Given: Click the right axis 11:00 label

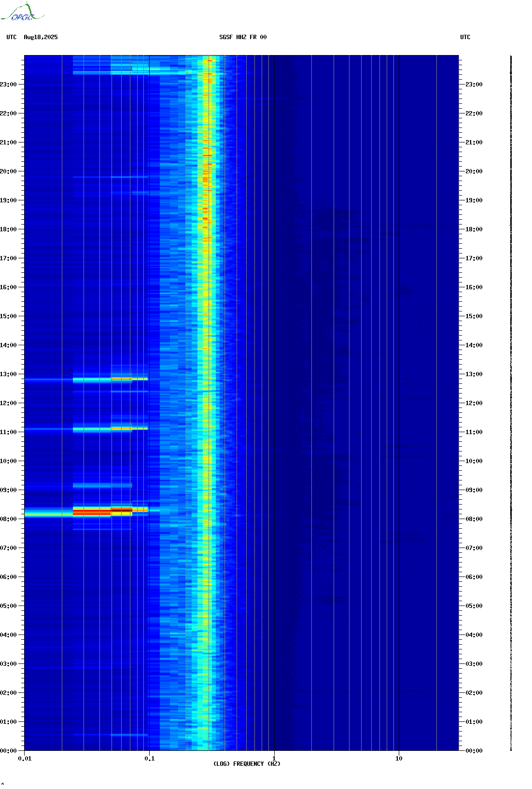Looking at the screenshot, I should (474, 432).
